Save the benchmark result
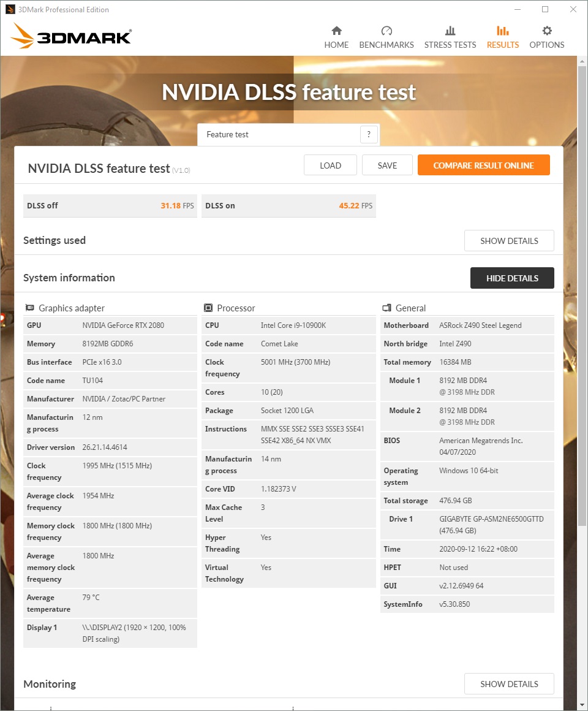 click(387, 165)
